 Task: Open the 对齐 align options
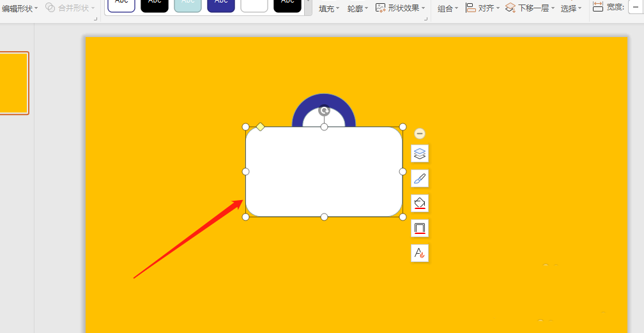click(482, 8)
